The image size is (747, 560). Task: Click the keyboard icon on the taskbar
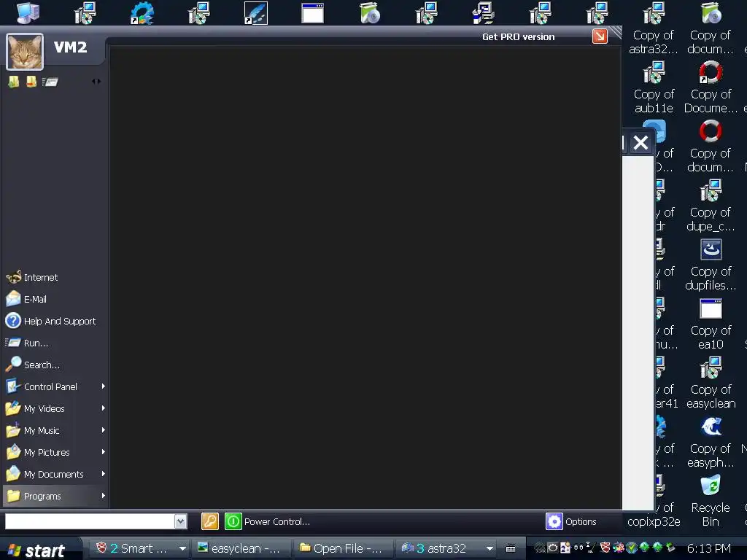click(511, 548)
